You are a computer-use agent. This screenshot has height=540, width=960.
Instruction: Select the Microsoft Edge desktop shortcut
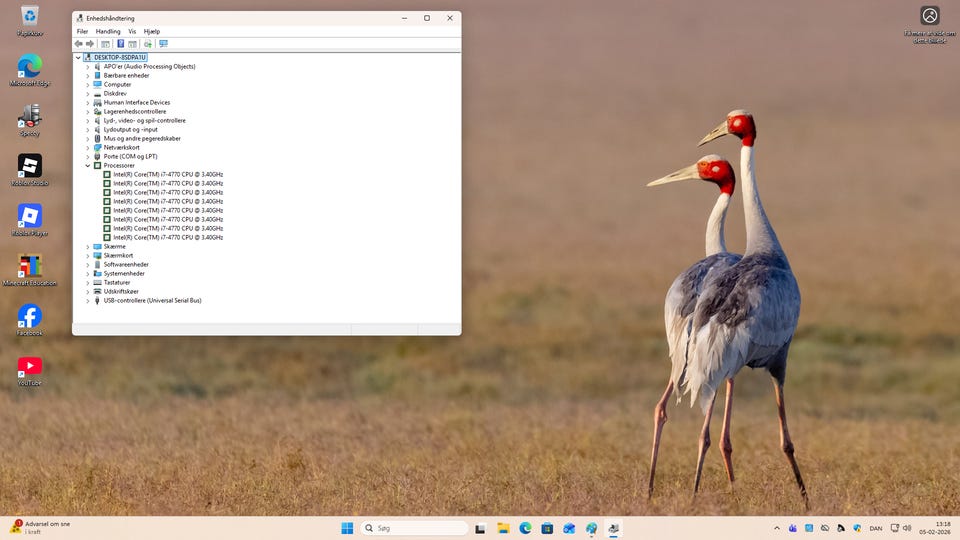point(29,69)
